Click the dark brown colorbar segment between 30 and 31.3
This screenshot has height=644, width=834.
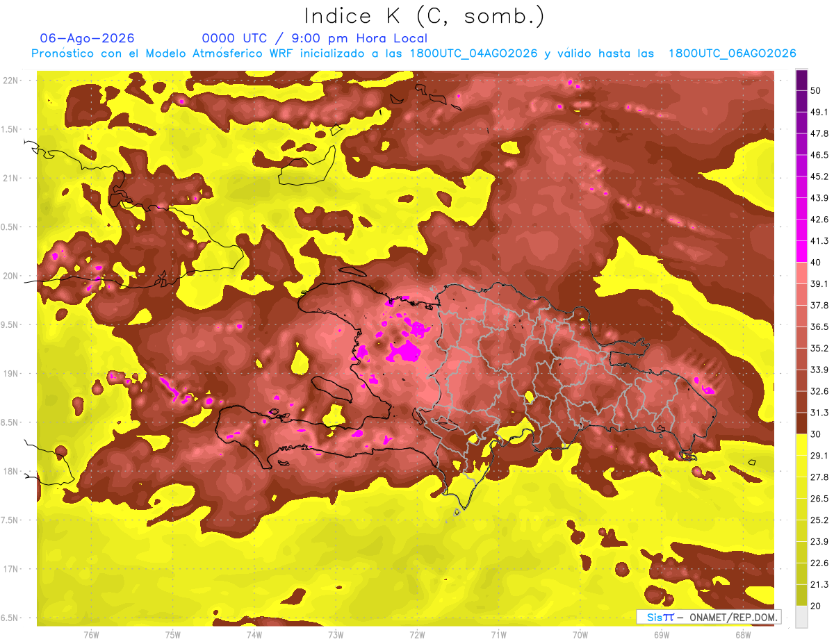click(x=801, y=423)
